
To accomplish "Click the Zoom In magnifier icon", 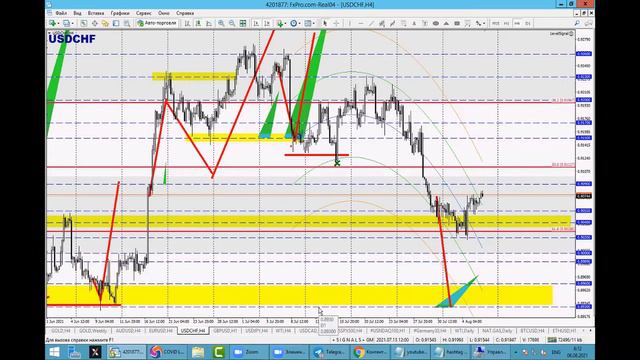I will pyautogui.click(x=221, y=23).
